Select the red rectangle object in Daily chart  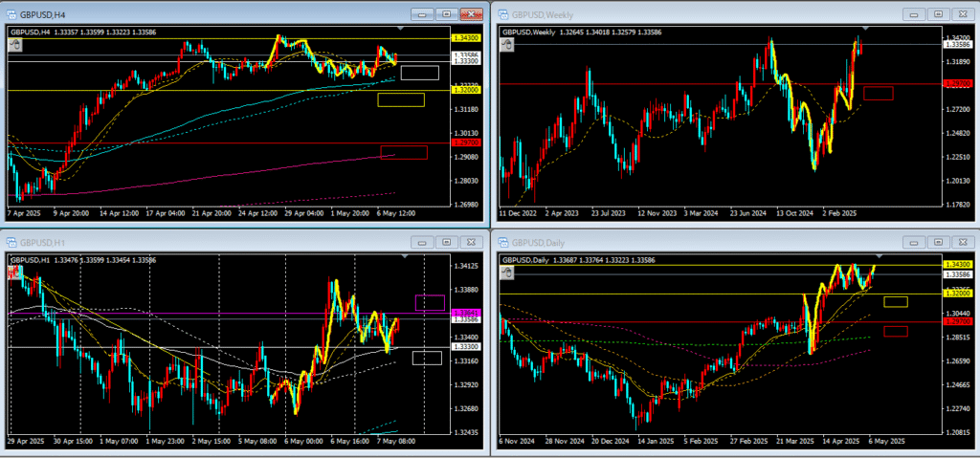tap(896, 331)
